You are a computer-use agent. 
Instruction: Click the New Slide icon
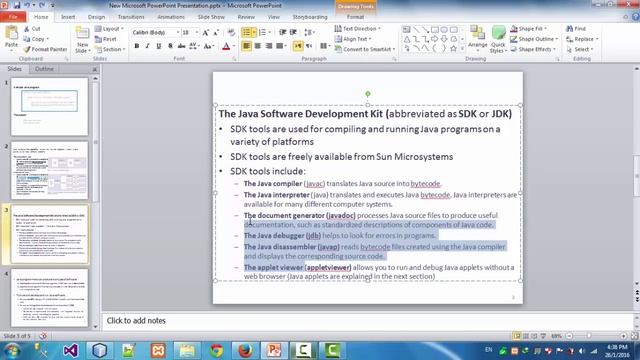pyautogui.click(x=82, y=33)
